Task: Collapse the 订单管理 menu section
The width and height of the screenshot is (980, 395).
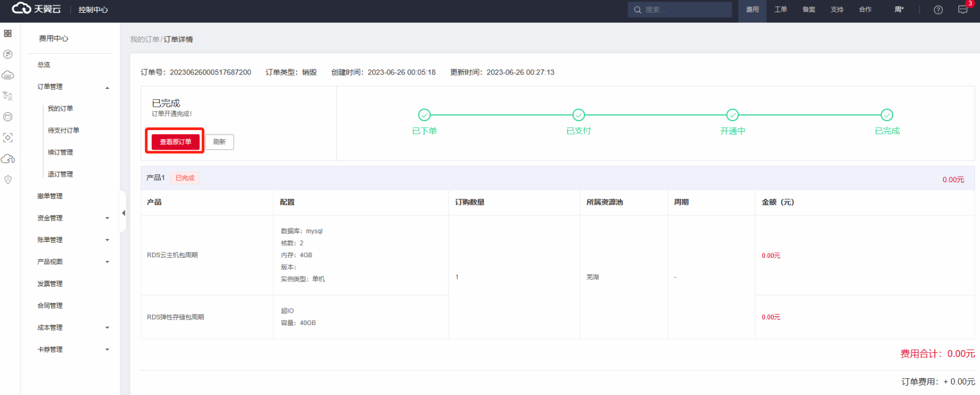Action: [x=107, y=87]
